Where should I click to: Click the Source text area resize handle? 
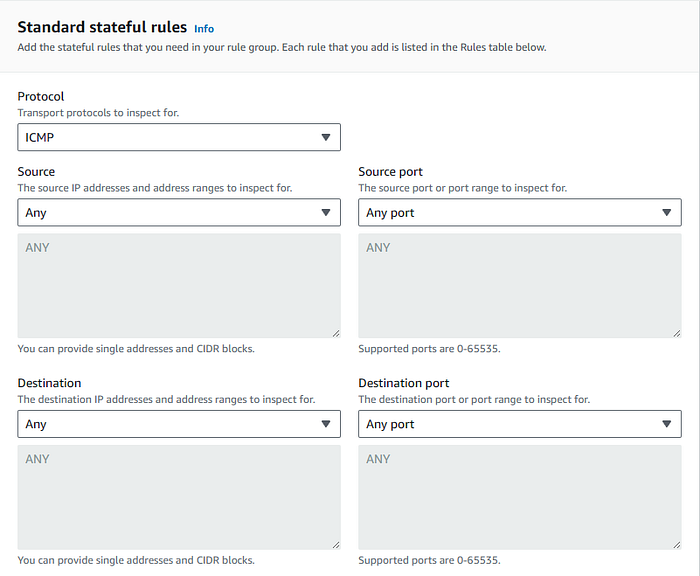pos(335,332)
